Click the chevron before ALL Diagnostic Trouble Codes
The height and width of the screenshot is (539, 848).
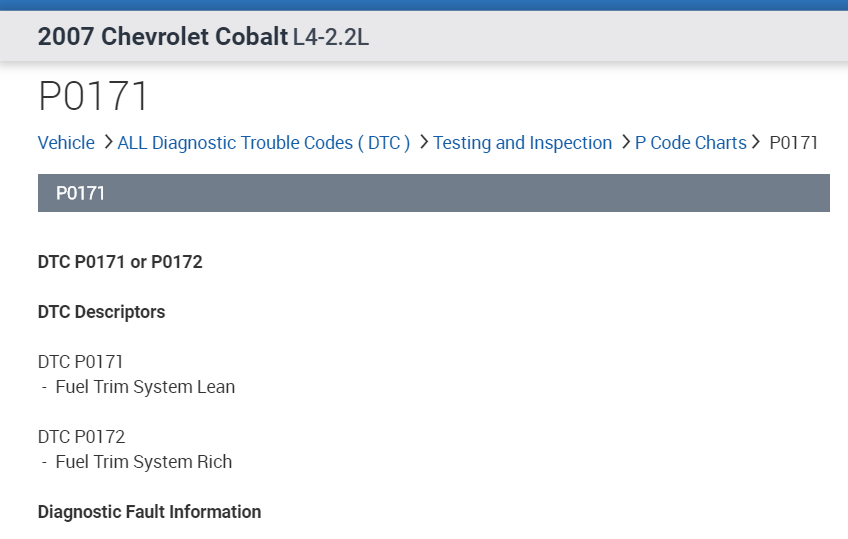[108, 142]
